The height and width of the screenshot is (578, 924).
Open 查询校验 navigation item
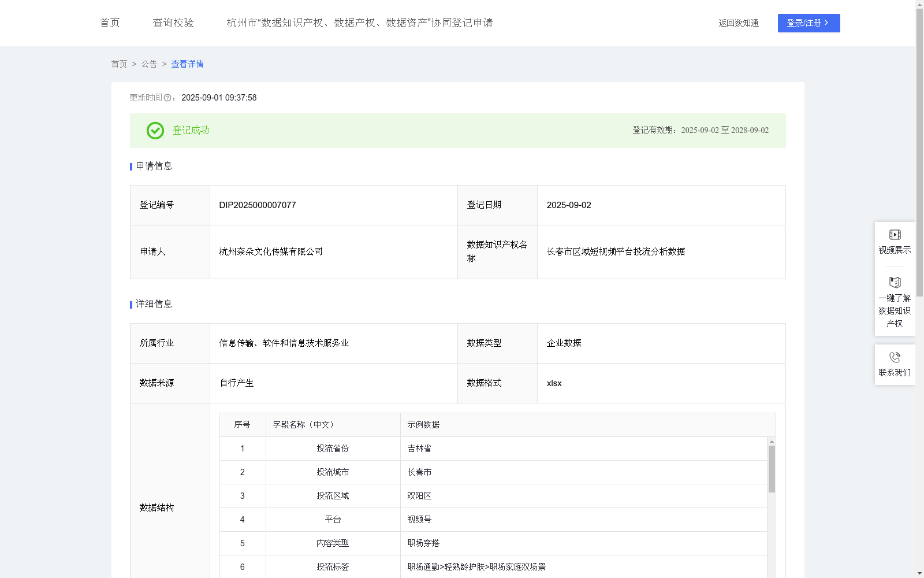(x=173, y=23)
